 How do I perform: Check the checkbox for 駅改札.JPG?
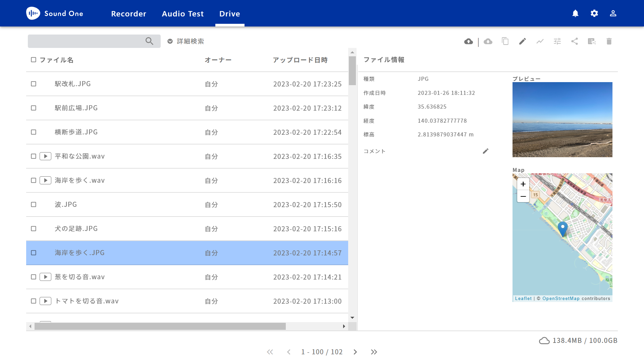pyautogui.click(x=34, y=84)
